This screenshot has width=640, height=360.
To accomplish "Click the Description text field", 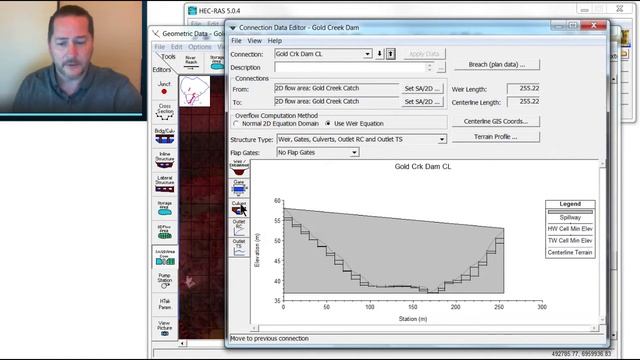I will 351,67.
